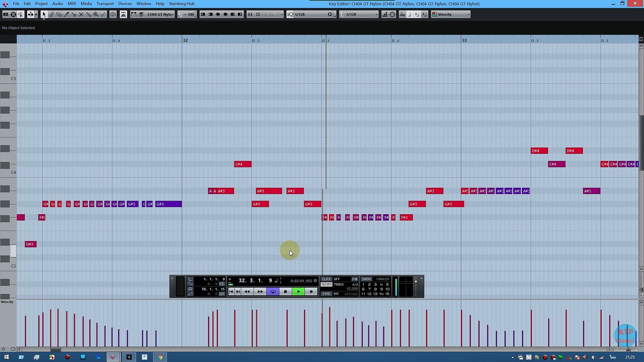Click the TEMPO button in the transport panel

327,285
